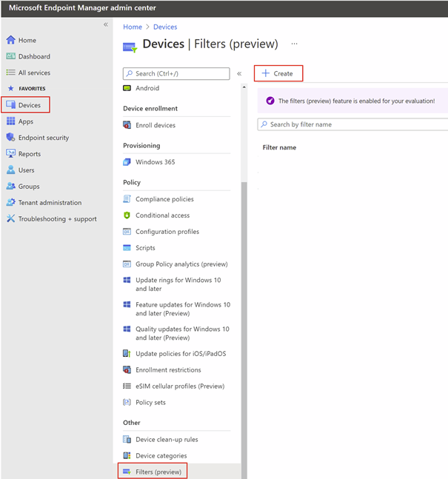Click the Quality updates Windows logo icon

pyautogui.click(x=127, y=329)
